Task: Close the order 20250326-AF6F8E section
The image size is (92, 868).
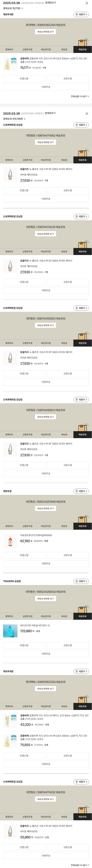Action: pyautogui.click(x=87, y=3)
